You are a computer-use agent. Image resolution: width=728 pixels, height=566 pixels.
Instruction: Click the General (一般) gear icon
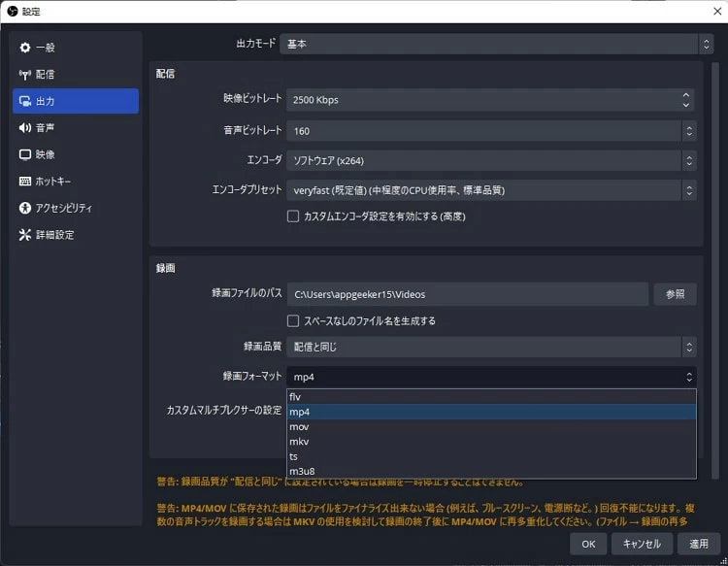pyautogui.click(x=25, y=48)
